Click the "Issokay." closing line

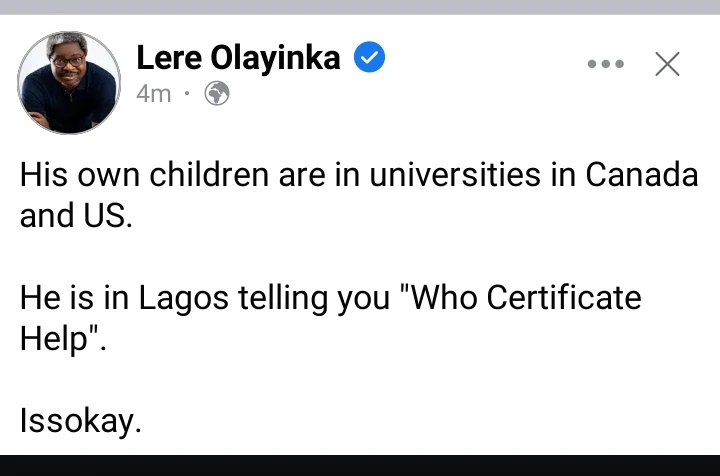81,420
